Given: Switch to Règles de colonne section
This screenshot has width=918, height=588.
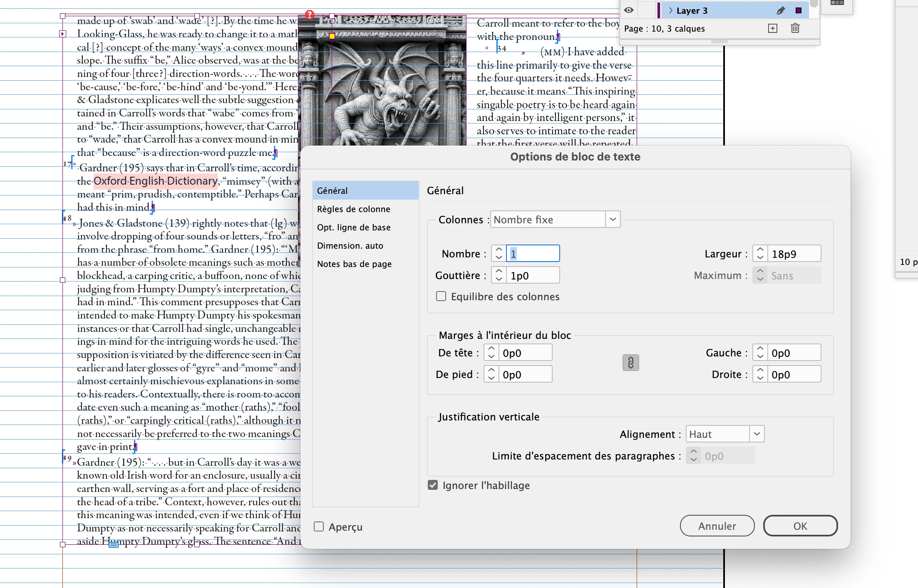Looking at the screenshot, I should pyautogui.click(x=353, y=209).
